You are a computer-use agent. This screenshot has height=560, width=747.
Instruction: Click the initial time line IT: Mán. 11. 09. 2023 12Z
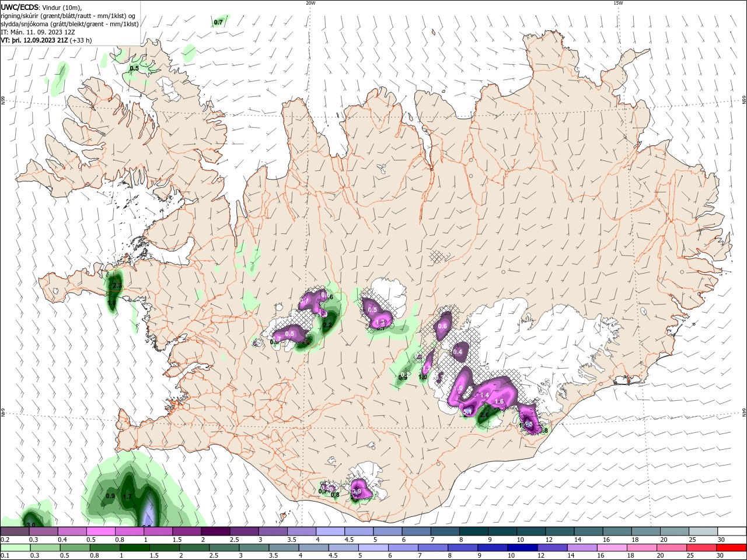click(x=38, y=32)
